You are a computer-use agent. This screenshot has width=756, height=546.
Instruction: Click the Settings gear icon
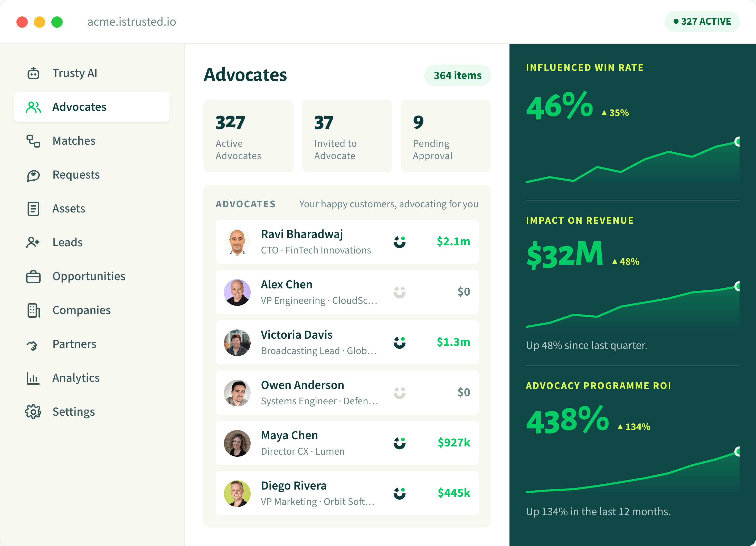(x=33, y=412)
